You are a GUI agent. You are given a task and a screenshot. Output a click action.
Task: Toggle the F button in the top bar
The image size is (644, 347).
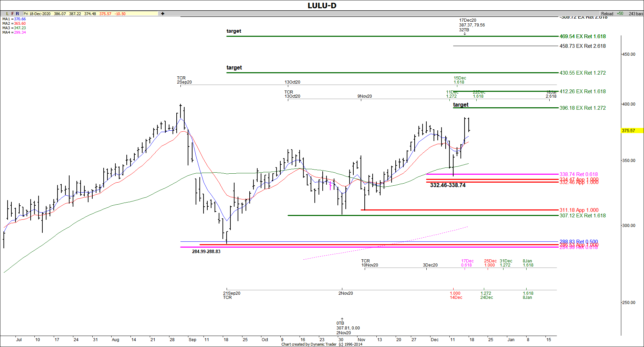click(x=13, y=14)
